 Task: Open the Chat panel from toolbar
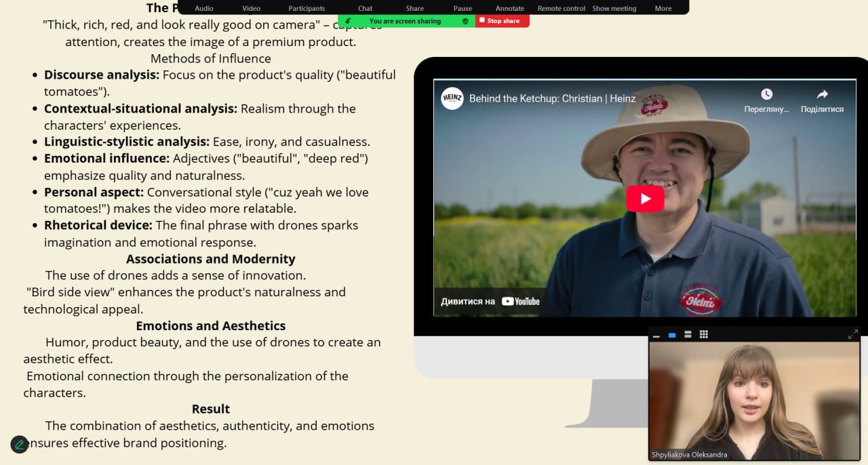[x=365, y=8]
